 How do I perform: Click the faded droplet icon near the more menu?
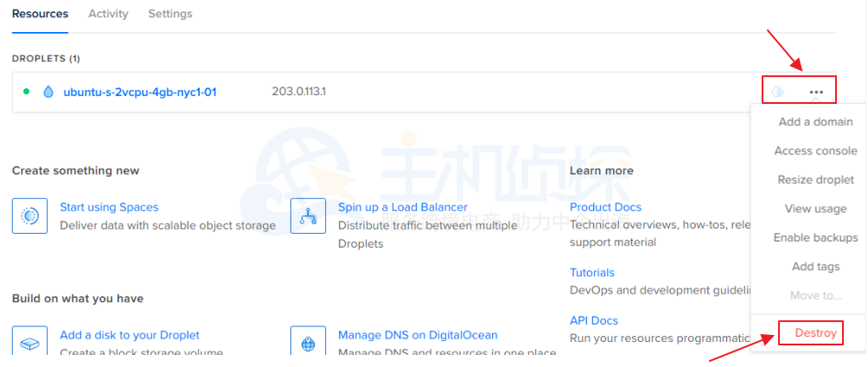(x=778, y=92)
